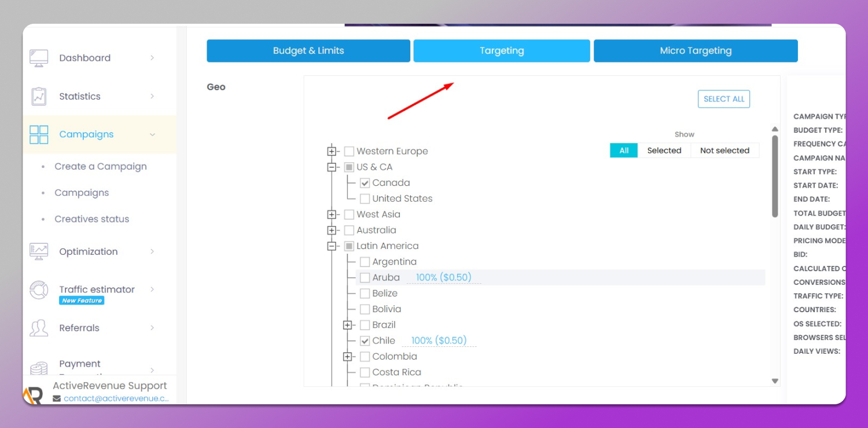Viewport: 868px width, 428px height.
Task: Collapse the Latin America tree node
Action: tap(332, 246)
